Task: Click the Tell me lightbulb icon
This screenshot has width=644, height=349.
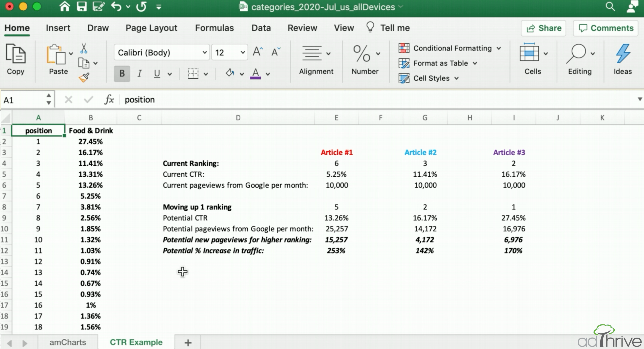Action: [x=370, y=27]
